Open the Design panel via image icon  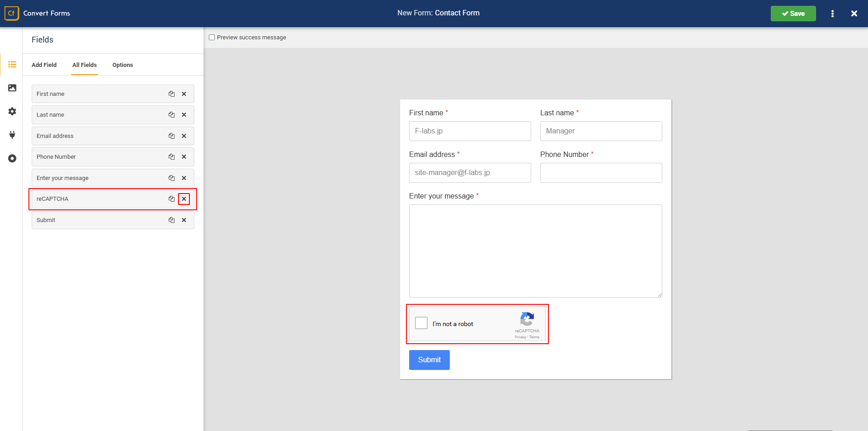coord(12,88)
